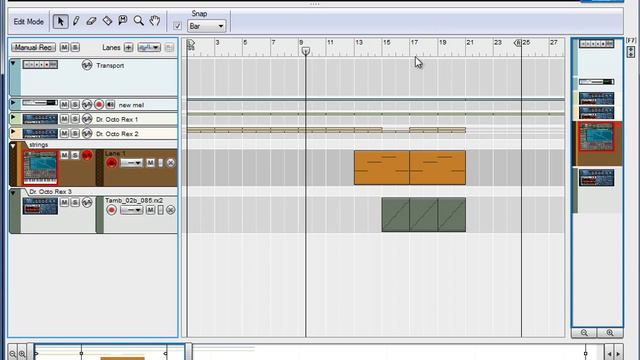The height and width of the screenshot is (360, 640).
Task: Select the Mute tool
Action: [122, 21]
